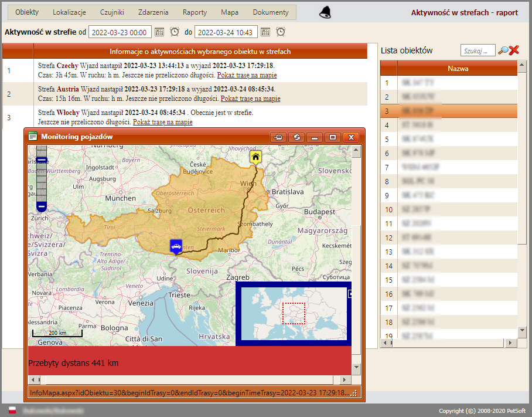This screenshot has height=417, width=532.
Task: Click the yellow home marker on the map
Action: coord(255,157)
